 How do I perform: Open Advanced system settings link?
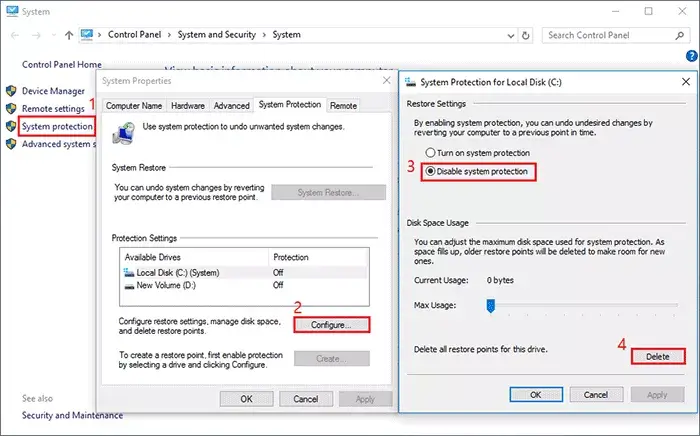point(58,144)
